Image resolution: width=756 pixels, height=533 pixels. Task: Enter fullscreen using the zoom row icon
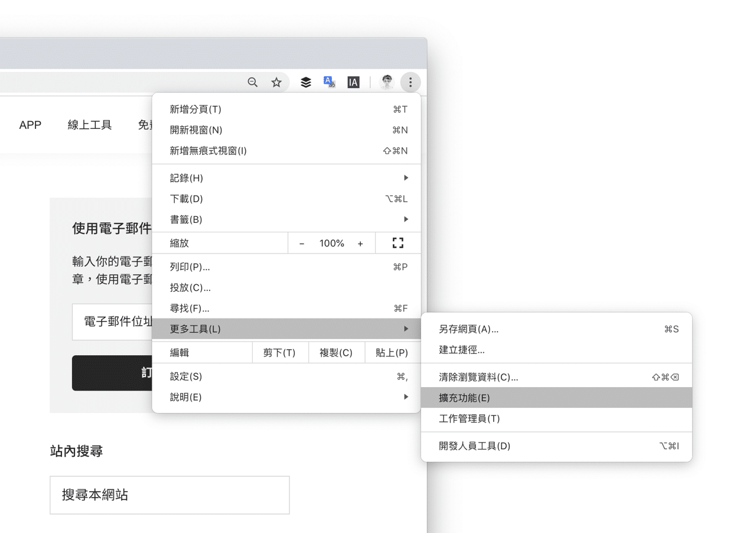[x=398, y=243]
